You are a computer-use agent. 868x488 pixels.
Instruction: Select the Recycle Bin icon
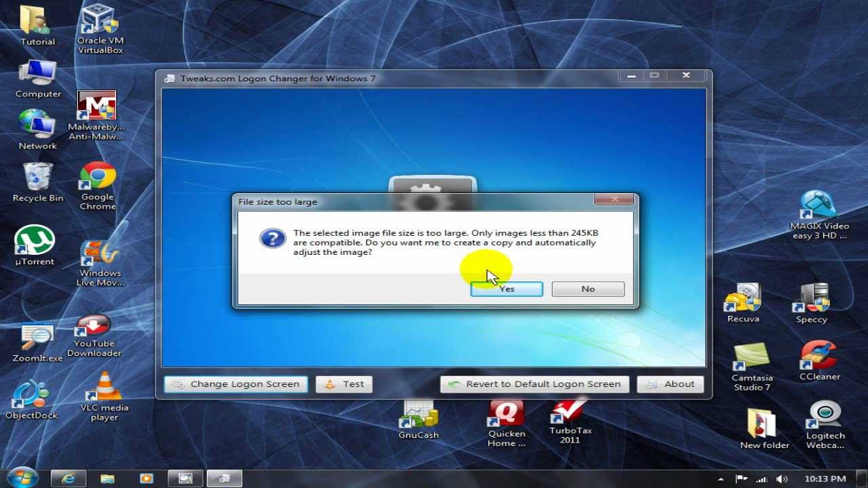tap(38, 182)
